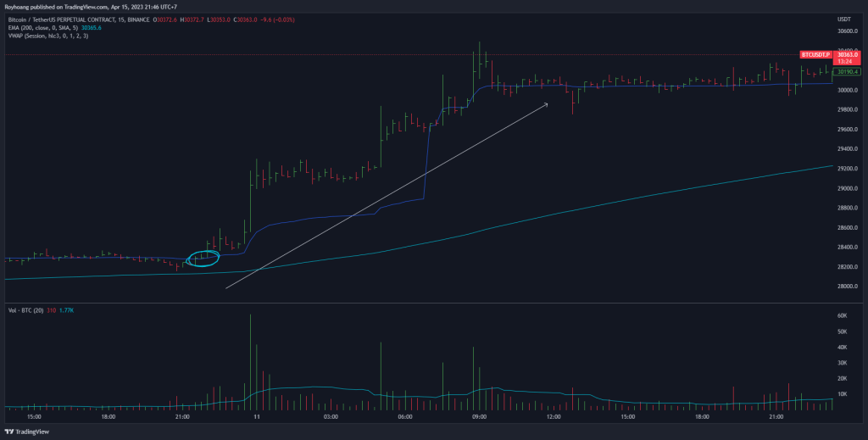Screen dimensions: 868x440
Task: Click the cyan ellipse drawing on the chart
Action: click(x=203, y=258)
